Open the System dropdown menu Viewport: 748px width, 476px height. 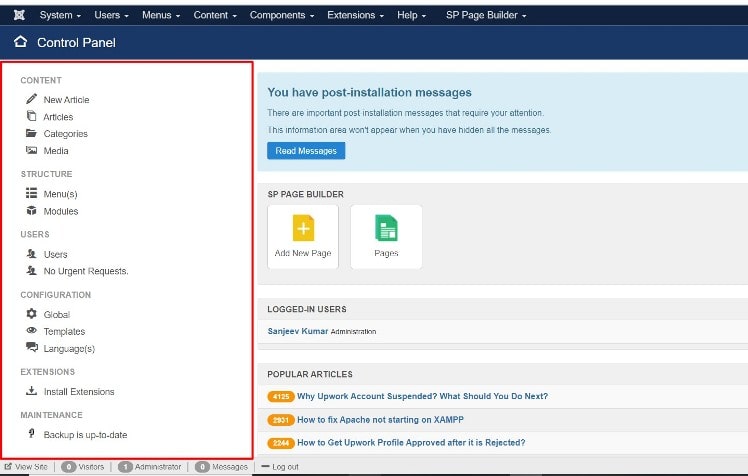[60, 15]
